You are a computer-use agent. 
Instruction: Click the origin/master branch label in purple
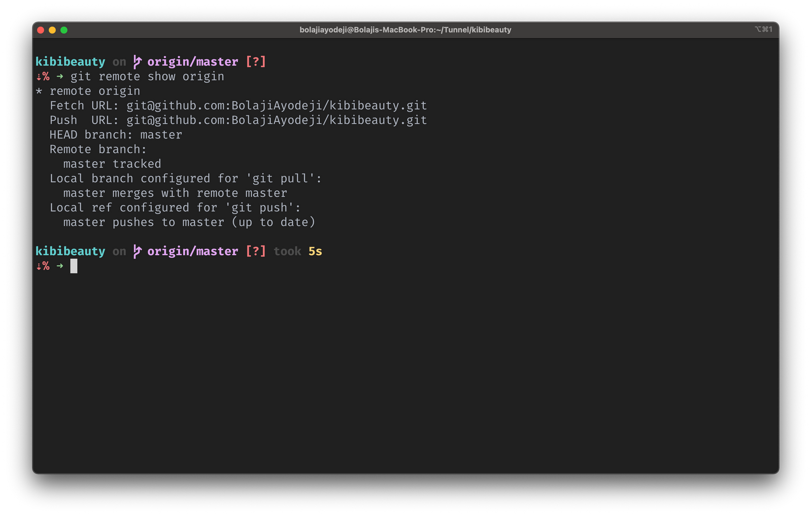coord(193,61)
